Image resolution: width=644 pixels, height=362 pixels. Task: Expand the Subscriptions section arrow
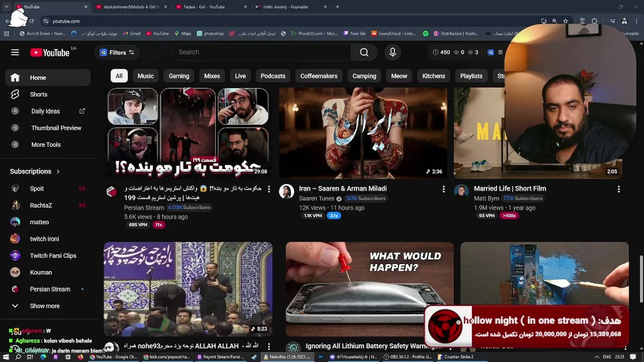click(x=58, y=171)
